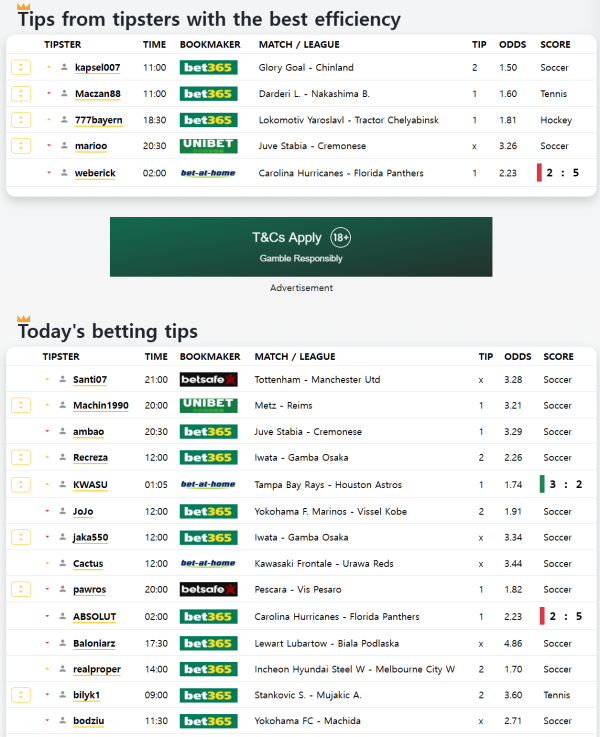Viewport: 600px width, 737px height.
Task: Open tipster profile for ABSOLUT
Action: 94,617
